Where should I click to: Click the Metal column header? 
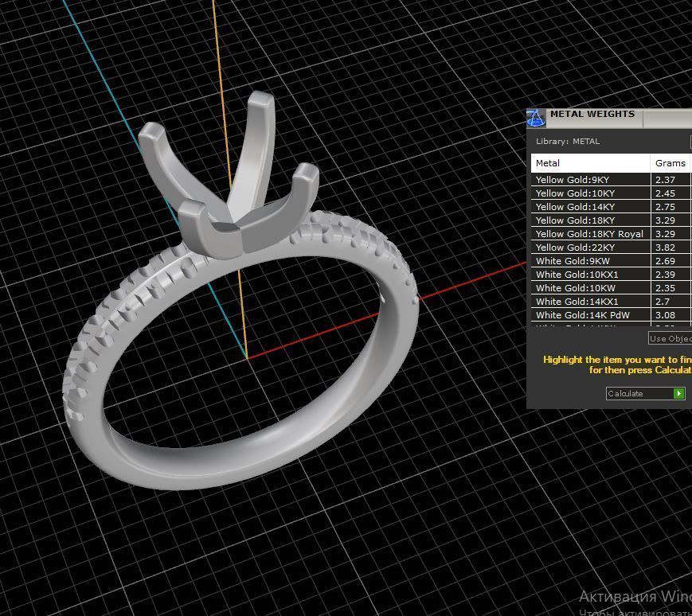click(x=591, y=163)
